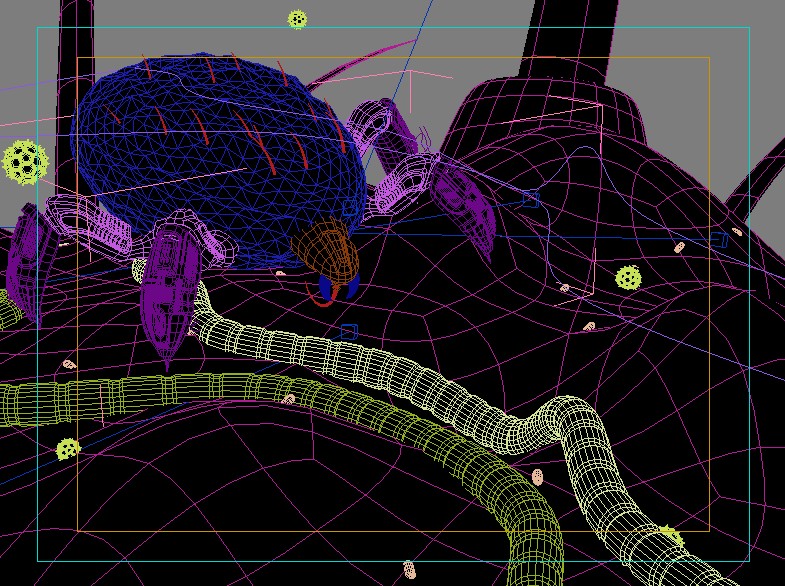Click the pink capsule between the two tubes
785x586 pixels.
(537, 476)
